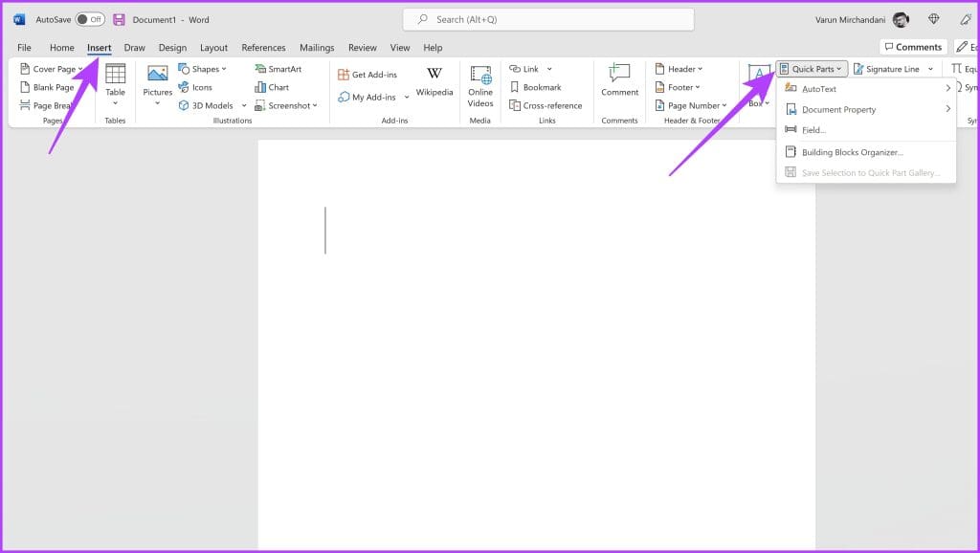The width and height of the screenshot is (980, 553).
Task: Click Get Add-ins
Action: coord(367,75)
